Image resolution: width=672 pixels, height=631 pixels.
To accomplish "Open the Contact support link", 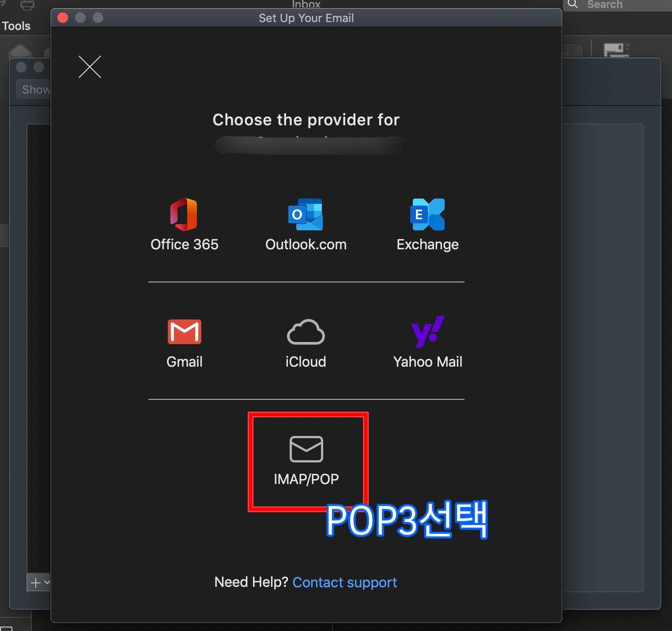I will pyautogui.click(x=345, y=582).
